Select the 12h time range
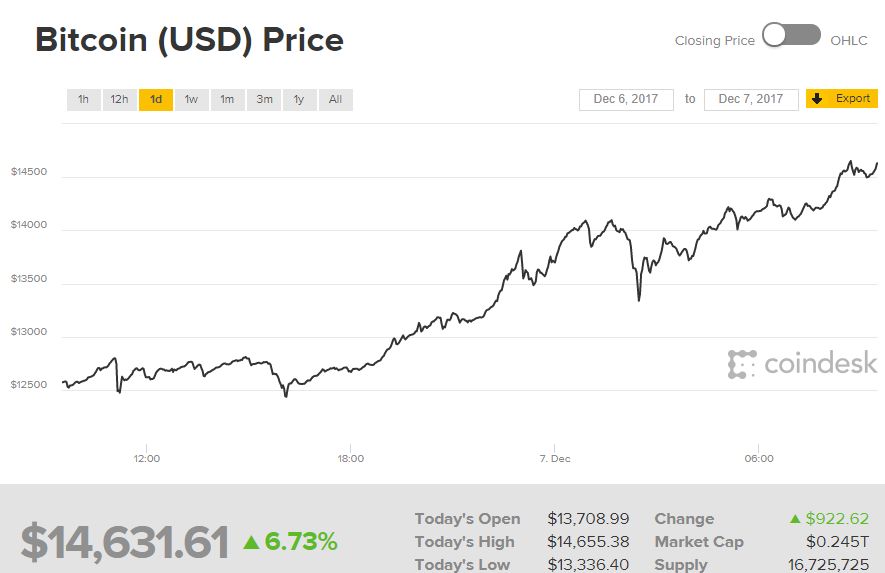The height and width of the screenshot is (573, 885). click(x=119, y=99)
